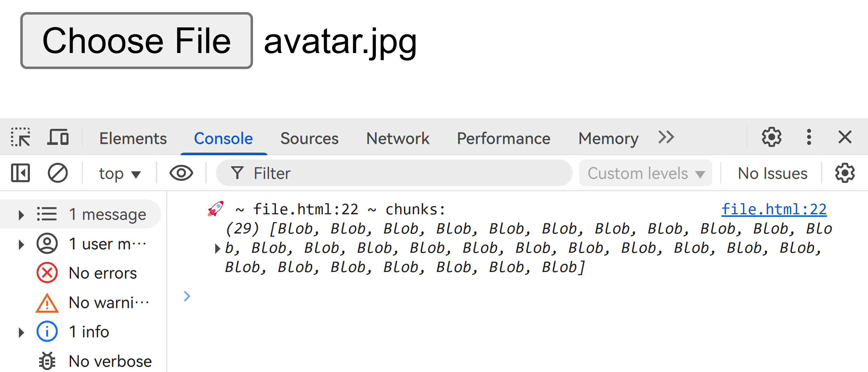Switch to the Network tab
The width and height of the screenshot is (868, 372).
pyautogui.click(x=398, y=138)
